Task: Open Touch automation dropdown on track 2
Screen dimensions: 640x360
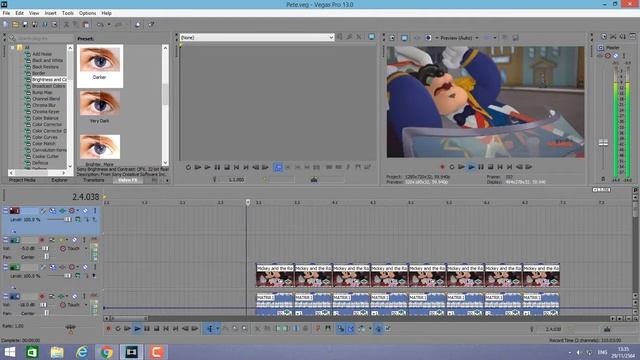Action: (x=86, y=248)
